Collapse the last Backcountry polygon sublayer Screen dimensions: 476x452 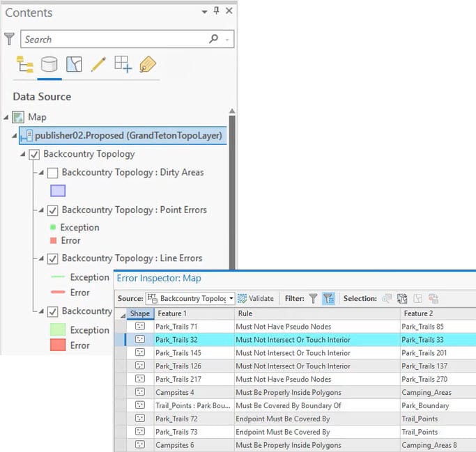[41, 311]
